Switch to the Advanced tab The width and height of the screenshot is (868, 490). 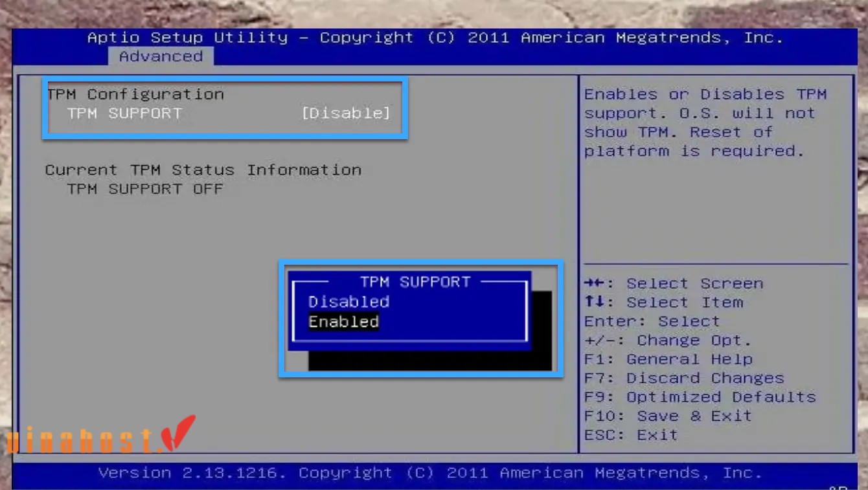tap(160, 56)
